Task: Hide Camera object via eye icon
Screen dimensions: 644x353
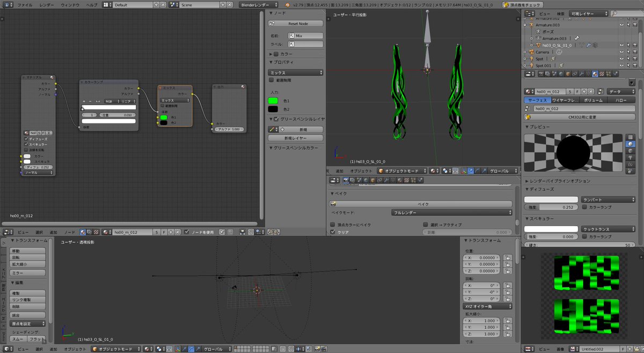Action: point(622,52)
